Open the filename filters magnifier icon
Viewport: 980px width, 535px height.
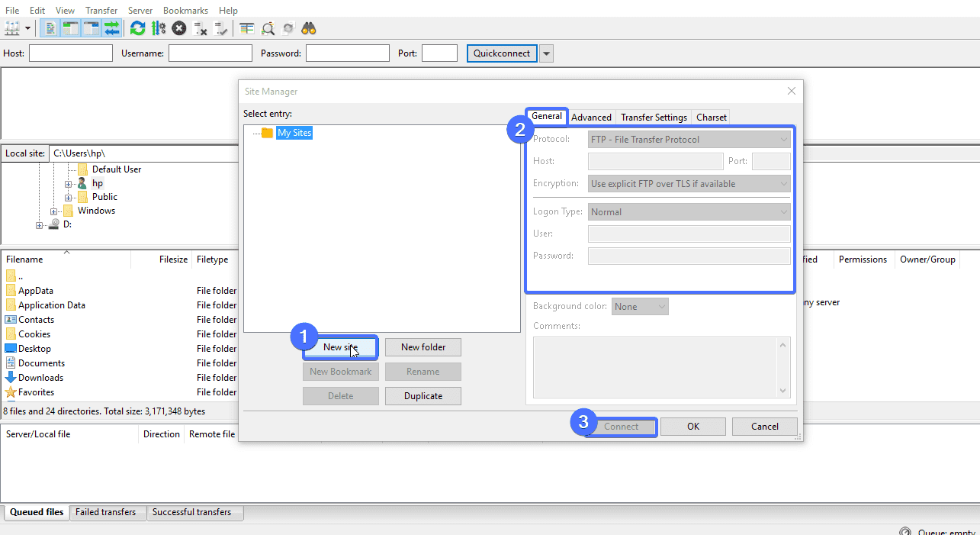click(268, 28)
